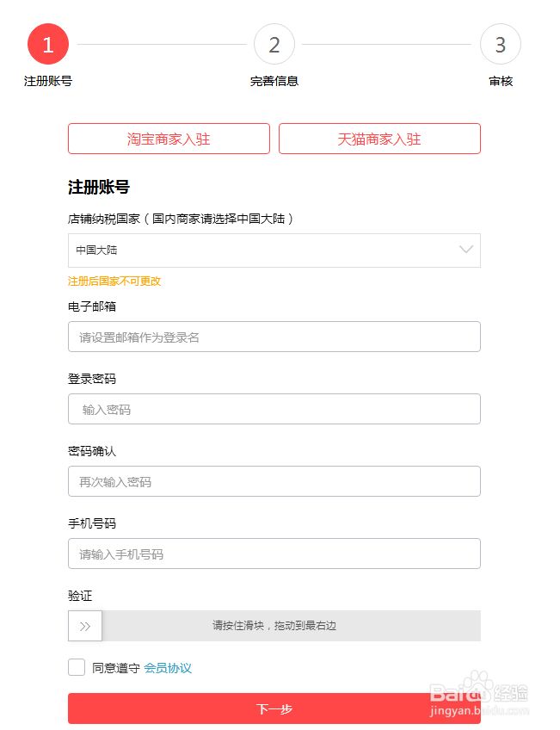Open the 中国大陆 country selector
Image resolution: width=560 pixels, height=730 pixels.
tap(258, 251)
